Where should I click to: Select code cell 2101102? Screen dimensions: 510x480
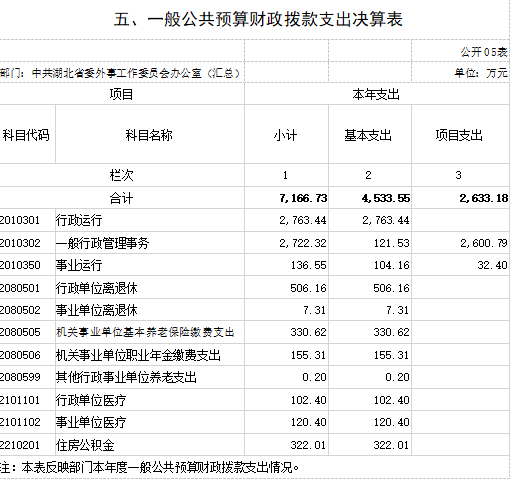pos(27,422)
